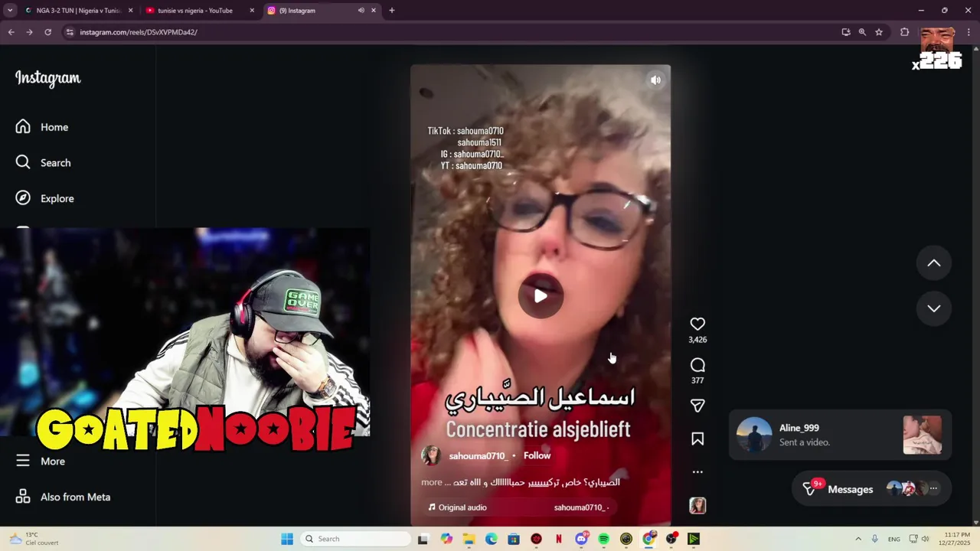Open Microsoft Store from taskbar
Image resolution: width=980 pixels, height=551 pixels.
tap(514, 539)
